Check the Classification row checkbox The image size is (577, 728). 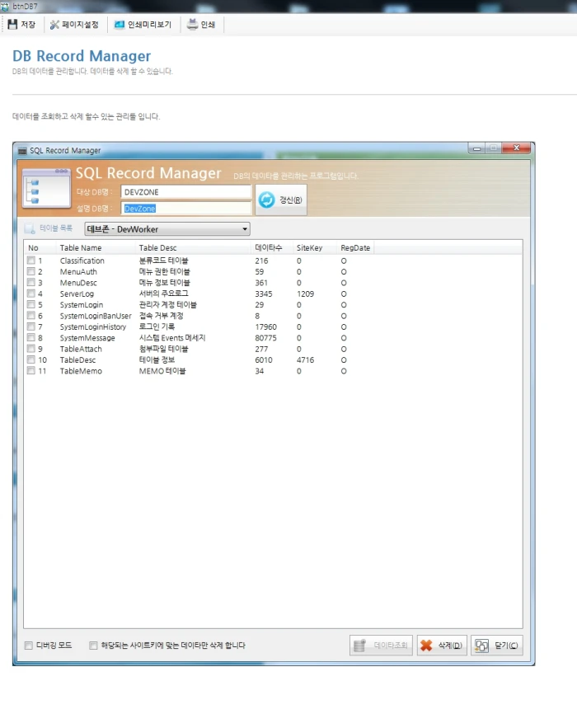pyautogui.click(x=30, y=261)
